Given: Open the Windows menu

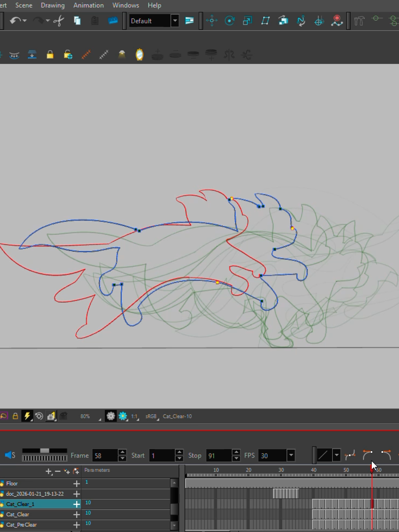Looking at the screenshot, I should point(125,5).
